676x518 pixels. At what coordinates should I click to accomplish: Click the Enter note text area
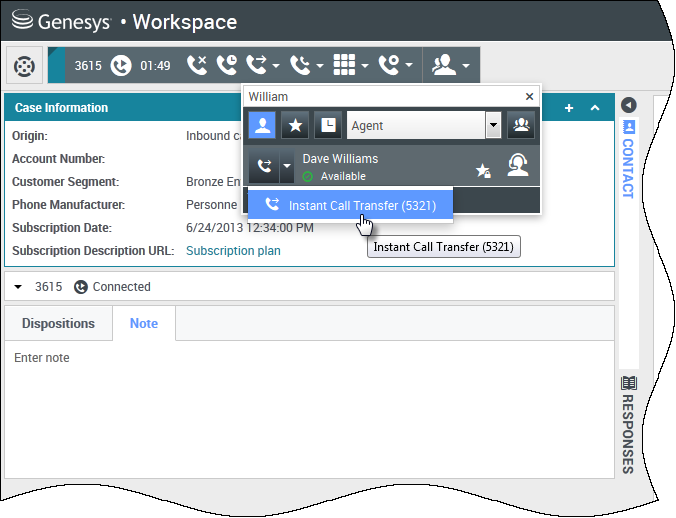(x=309, y=409)
